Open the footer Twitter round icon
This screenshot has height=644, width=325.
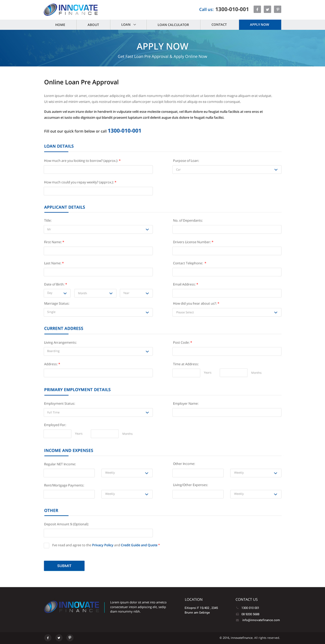pos(59,638)
